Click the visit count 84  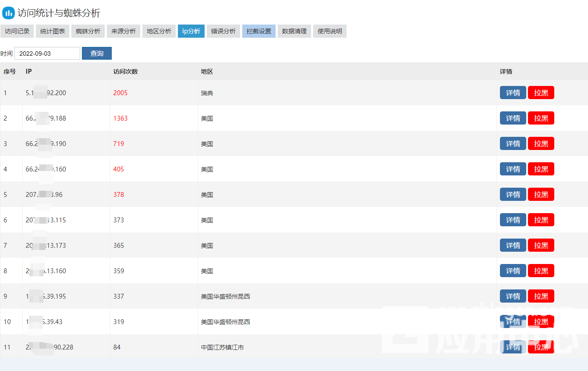[x=117, y=347]
